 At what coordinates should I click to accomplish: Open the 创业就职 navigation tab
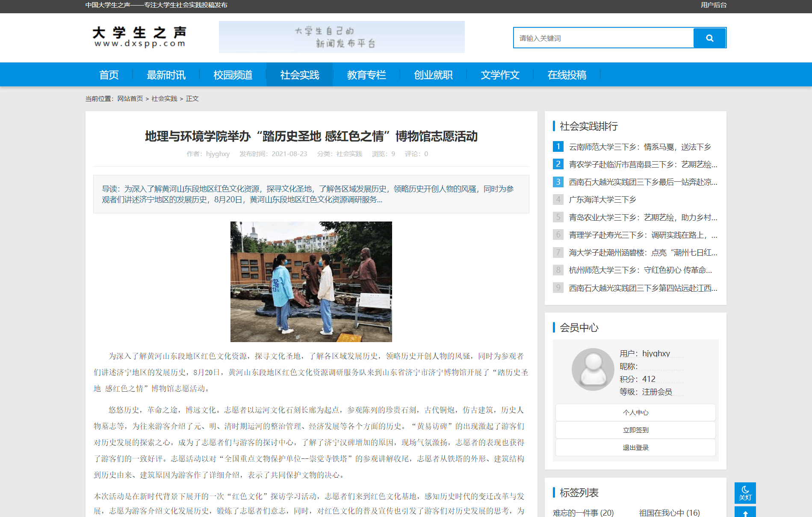coord(433,75)
